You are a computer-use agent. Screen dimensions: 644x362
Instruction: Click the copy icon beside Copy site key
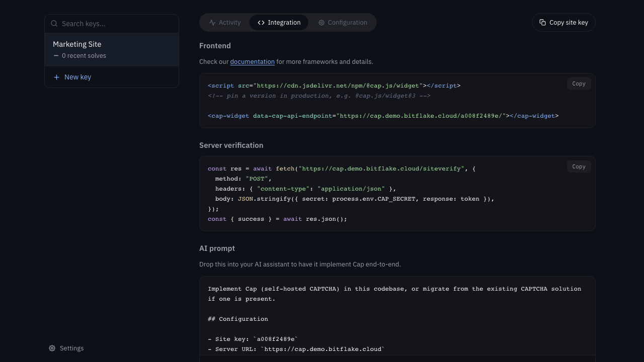(x=543, y=23)
